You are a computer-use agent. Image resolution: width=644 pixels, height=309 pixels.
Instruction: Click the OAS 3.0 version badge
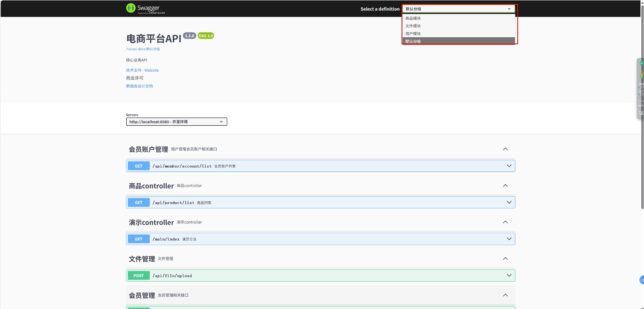click(206, 36)
